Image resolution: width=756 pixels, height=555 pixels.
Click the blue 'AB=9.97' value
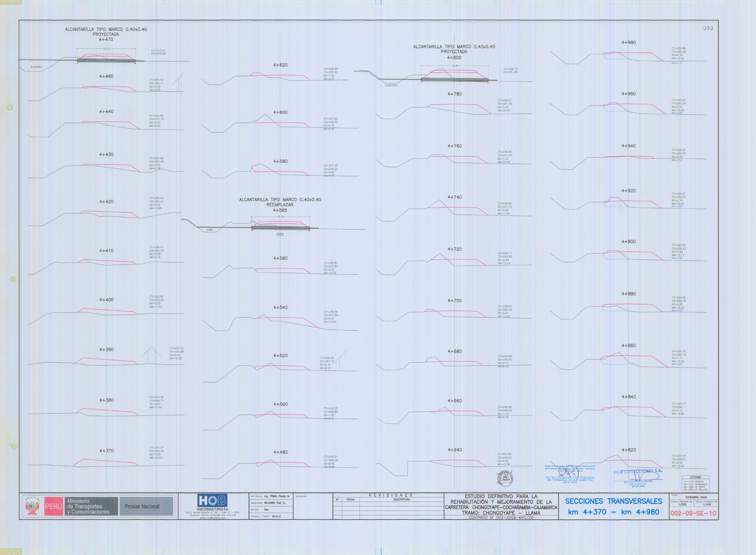677,364
